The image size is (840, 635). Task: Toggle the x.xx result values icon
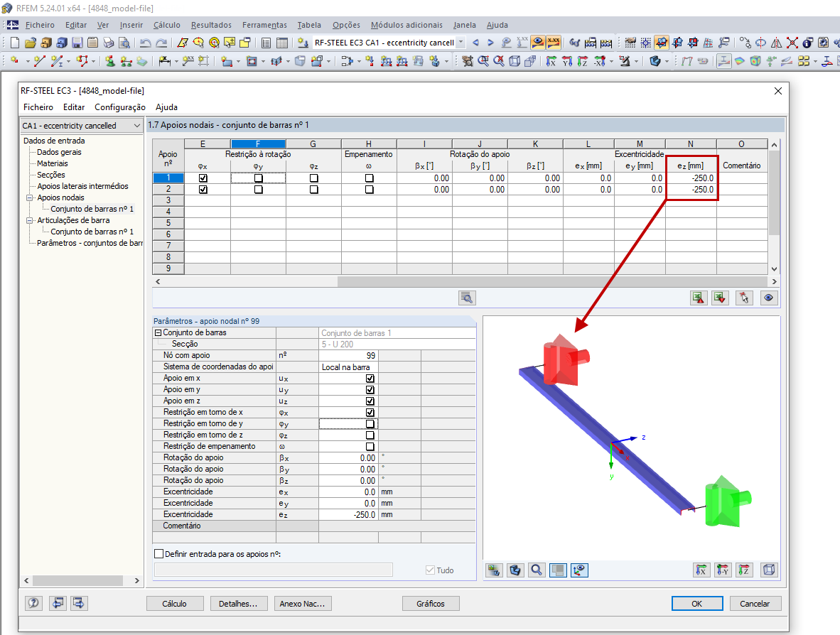tap(553, 43)
